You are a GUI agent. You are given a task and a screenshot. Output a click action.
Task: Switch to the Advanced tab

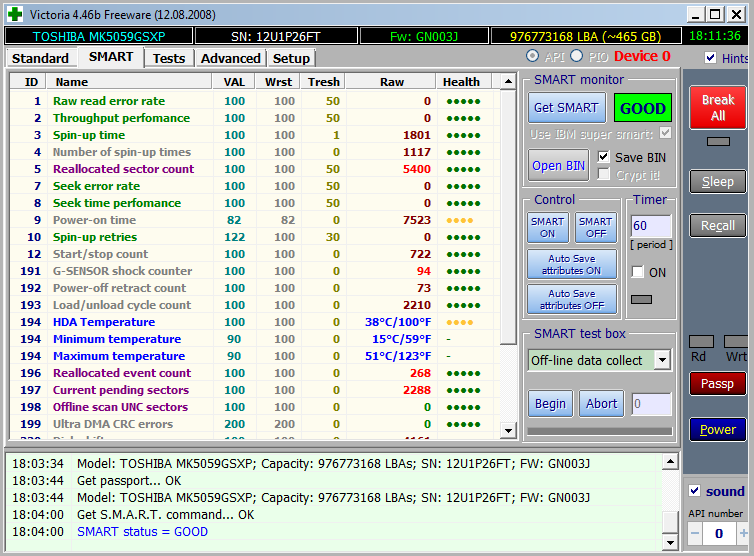pos(230,58)
